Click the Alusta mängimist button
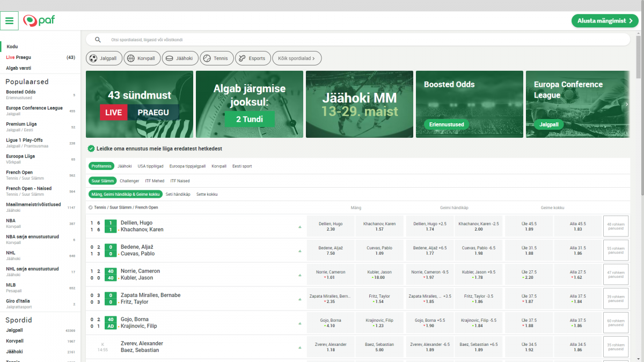This screenshot has width=644, height=362. pyautogui.click(x=604, y=21)
